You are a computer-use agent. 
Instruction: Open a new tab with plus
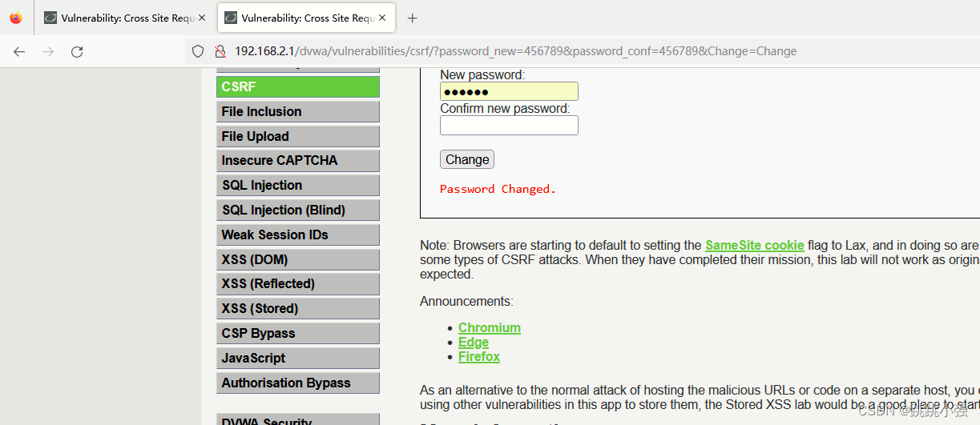coord(412,18)
